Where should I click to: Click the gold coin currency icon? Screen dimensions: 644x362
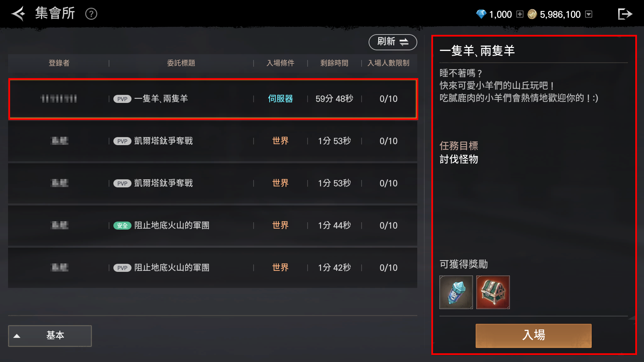532,14
